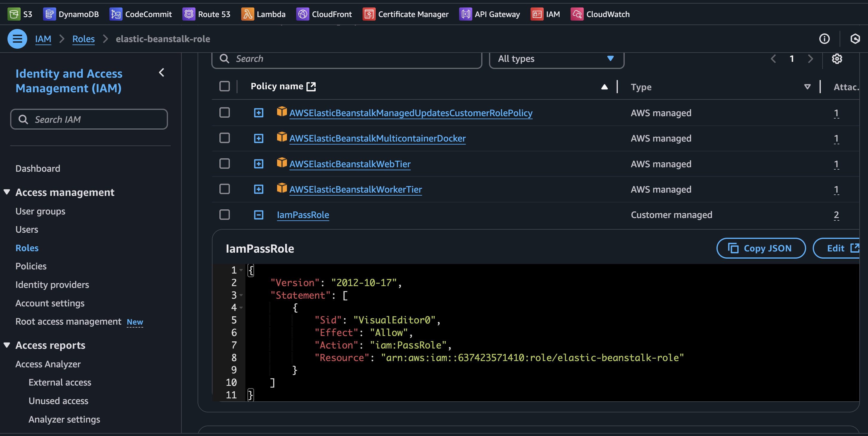The height and width of the screenshot is (436, 868).
Task: Open table preferences gear icon
Action: [x=837, y=59]
